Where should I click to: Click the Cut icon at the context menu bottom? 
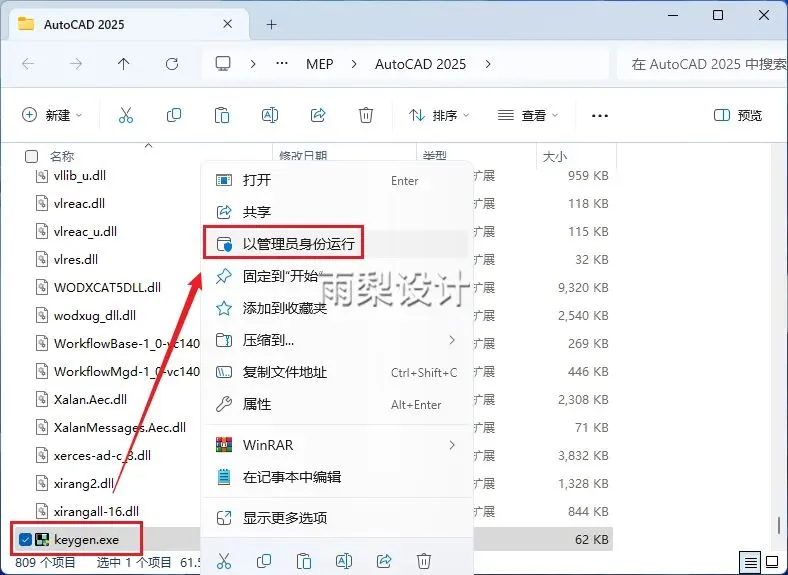(x=224, y=560)
